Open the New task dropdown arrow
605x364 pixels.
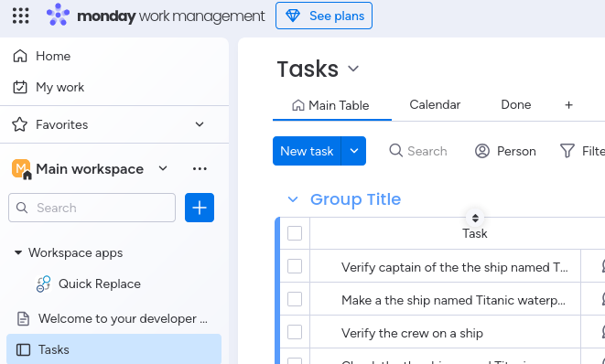coord(354,151)
